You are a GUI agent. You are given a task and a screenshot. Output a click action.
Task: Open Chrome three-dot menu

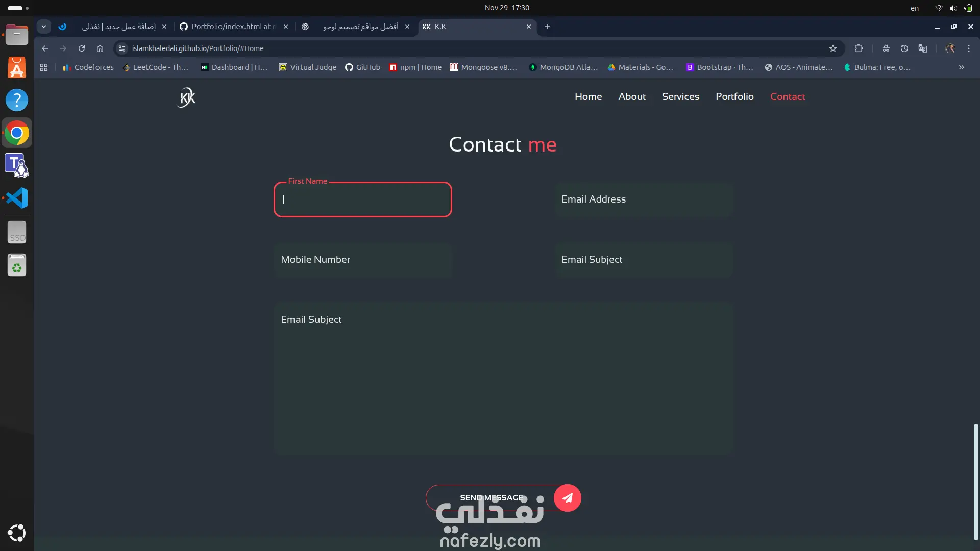coord(969,48)
